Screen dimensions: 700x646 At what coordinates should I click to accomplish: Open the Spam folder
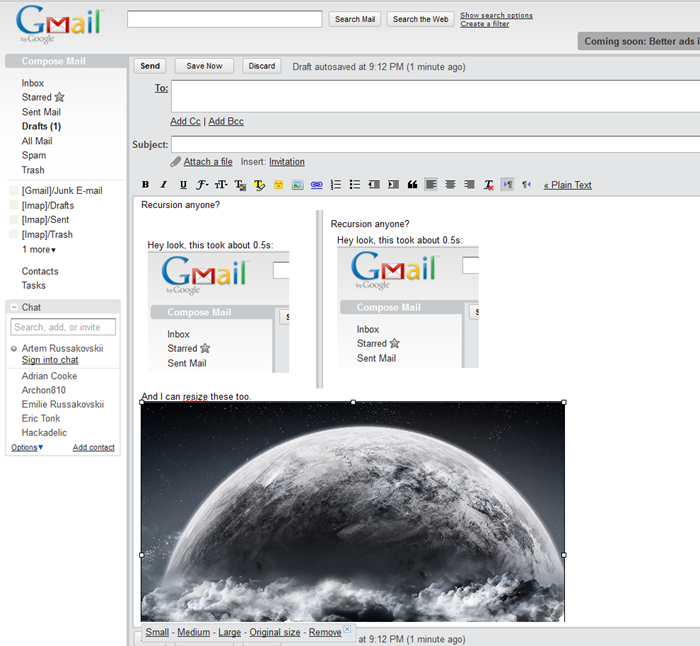34,155
